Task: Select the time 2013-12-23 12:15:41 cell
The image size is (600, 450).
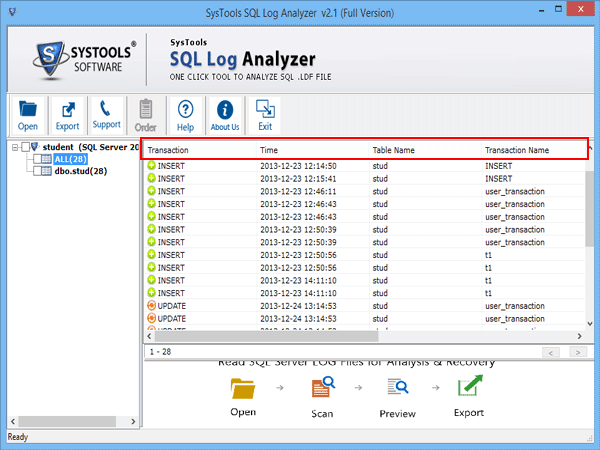Action: pos(298,179)
